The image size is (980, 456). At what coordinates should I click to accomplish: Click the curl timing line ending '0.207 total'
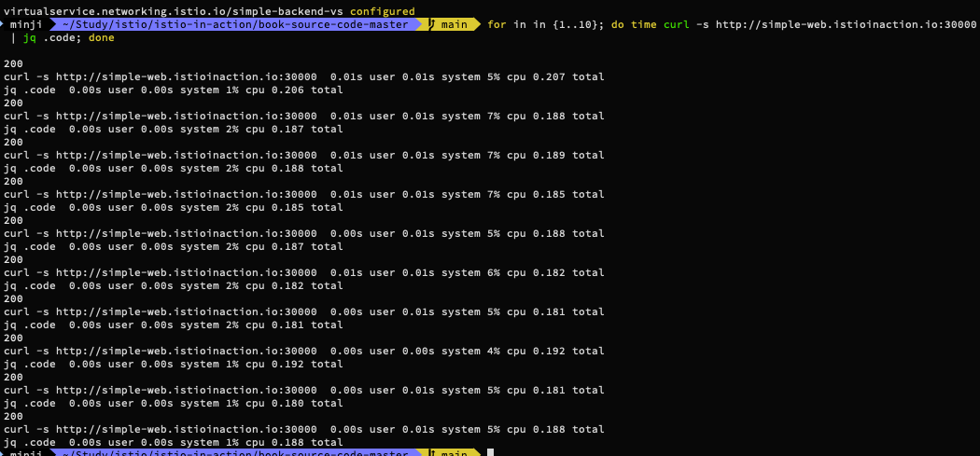[303, 76]
